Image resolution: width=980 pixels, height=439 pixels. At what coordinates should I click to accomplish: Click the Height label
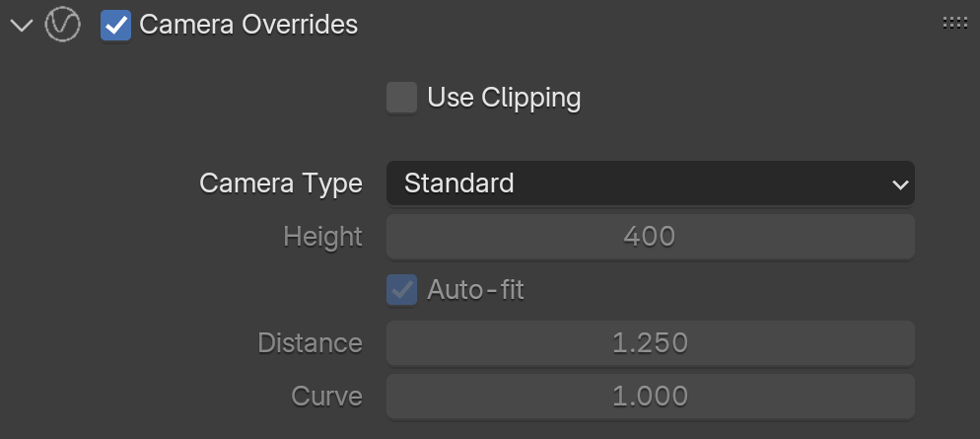pos(322,237)
